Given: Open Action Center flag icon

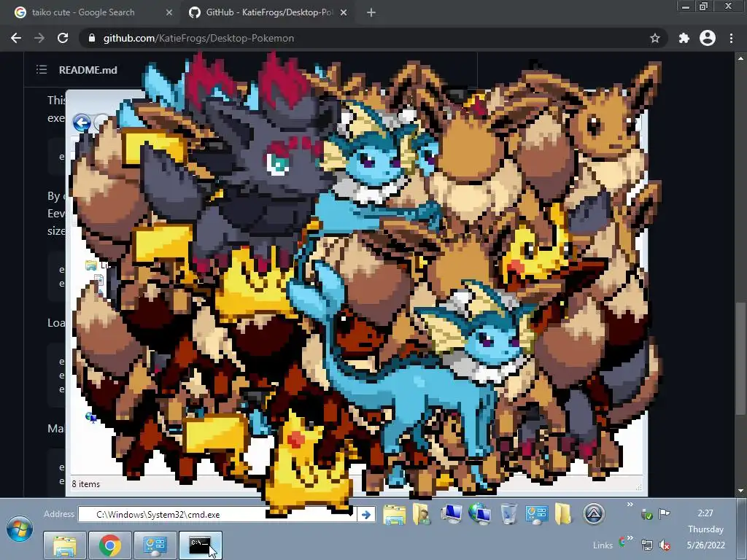Looking at the screenshot, I should (664, 514).
